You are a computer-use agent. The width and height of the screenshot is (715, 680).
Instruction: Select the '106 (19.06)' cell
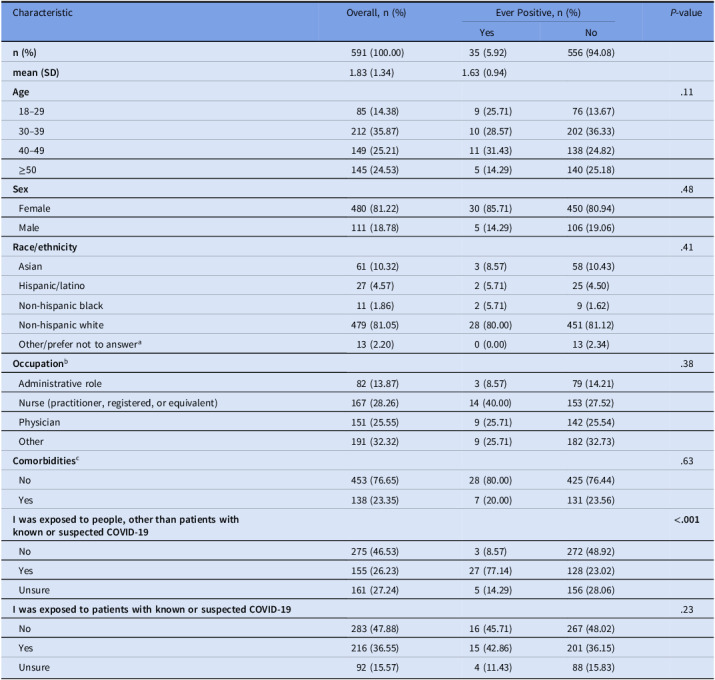[591, 228]
